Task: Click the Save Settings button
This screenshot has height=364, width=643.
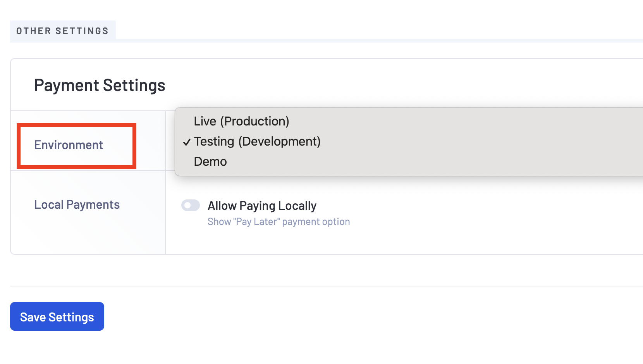Action: click(57, 316)
